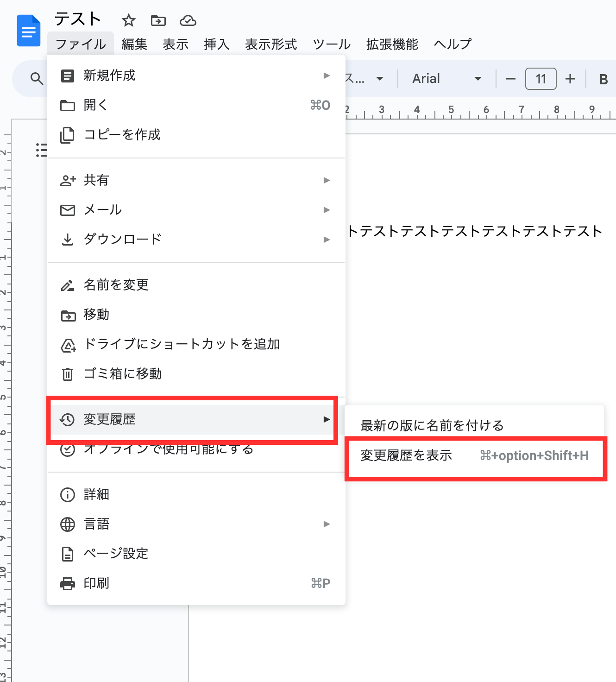
Task: Click the pencil icon for 名前を変更
Action: click(x=68, y=285)
